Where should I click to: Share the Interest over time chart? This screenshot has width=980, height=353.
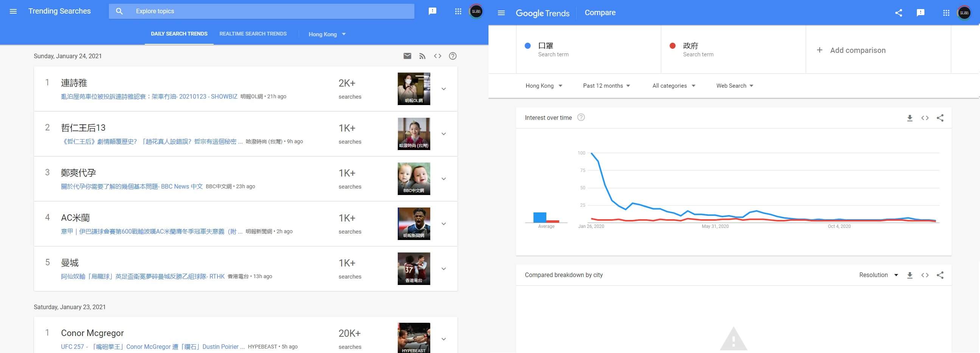[940, 118]
